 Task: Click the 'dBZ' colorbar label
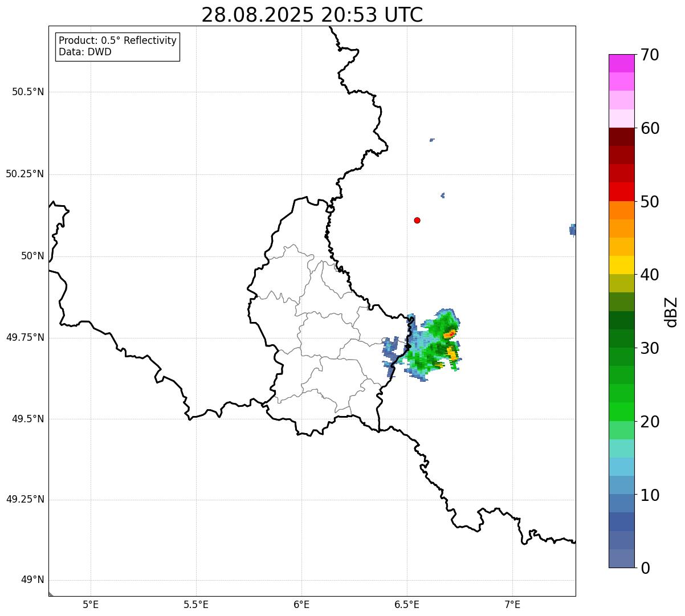[x=671, y=312]
